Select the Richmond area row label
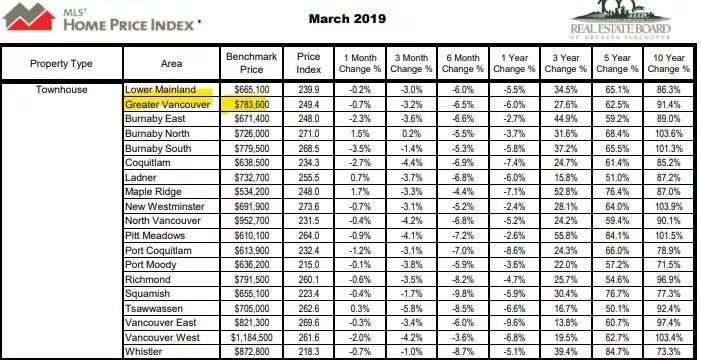The height and width of the screenshot is (360, 701). coord(148,280)
